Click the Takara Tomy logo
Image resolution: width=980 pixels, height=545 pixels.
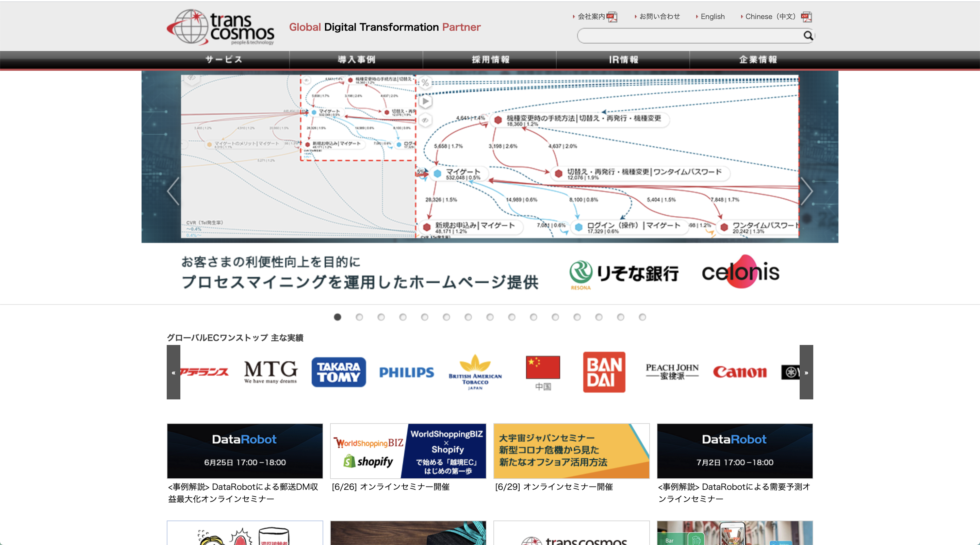coord(339,372)
